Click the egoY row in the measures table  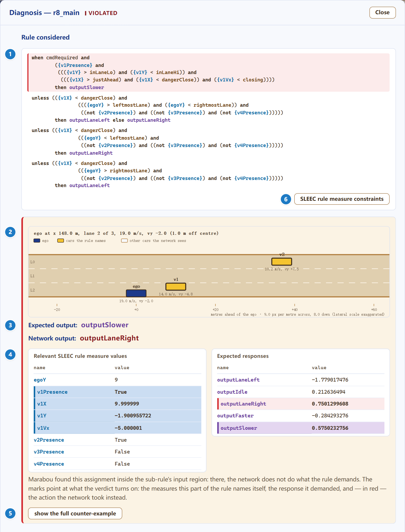pyautogui.click(x=117, y=380)
